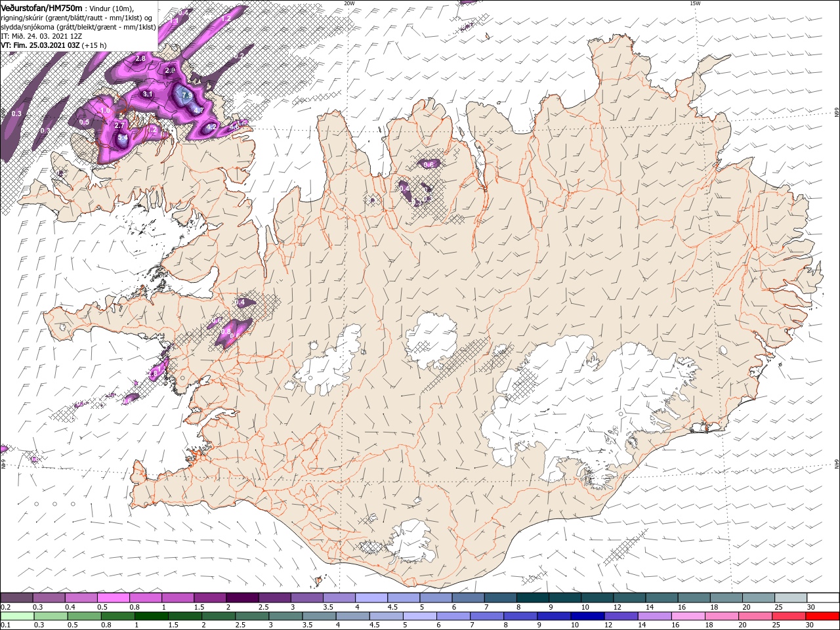Viewport: 840px width, 630px height.
Task: Click the 2.8 precipitation value on the map
Action: 140,58
